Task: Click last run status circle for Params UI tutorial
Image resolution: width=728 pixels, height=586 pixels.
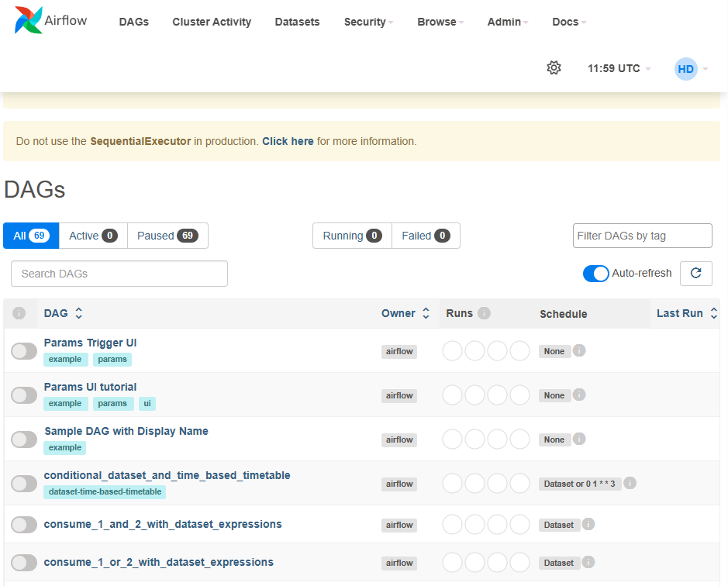Action: point(520,395)
